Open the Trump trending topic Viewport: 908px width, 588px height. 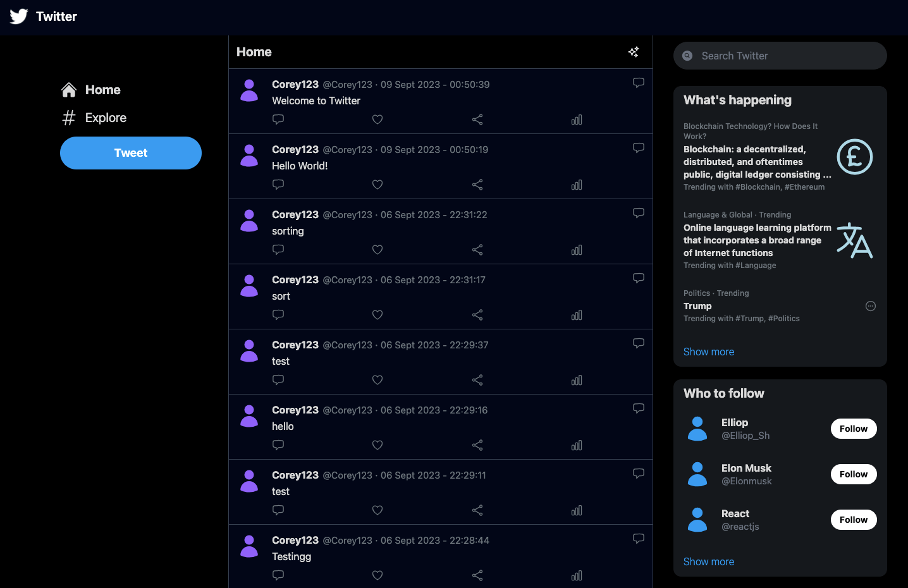[697, 306]
